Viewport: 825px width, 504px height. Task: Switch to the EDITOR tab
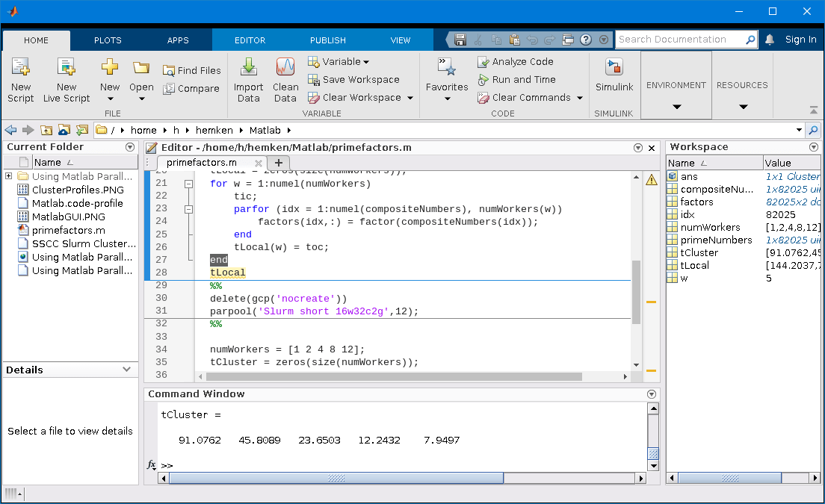point(250,40)
